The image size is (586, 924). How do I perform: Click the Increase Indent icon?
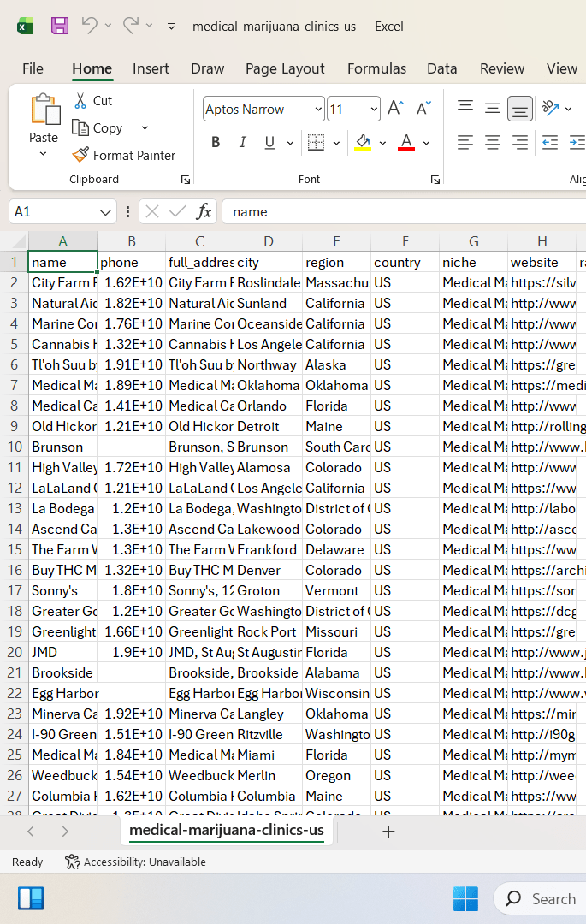tap(577, 143)
